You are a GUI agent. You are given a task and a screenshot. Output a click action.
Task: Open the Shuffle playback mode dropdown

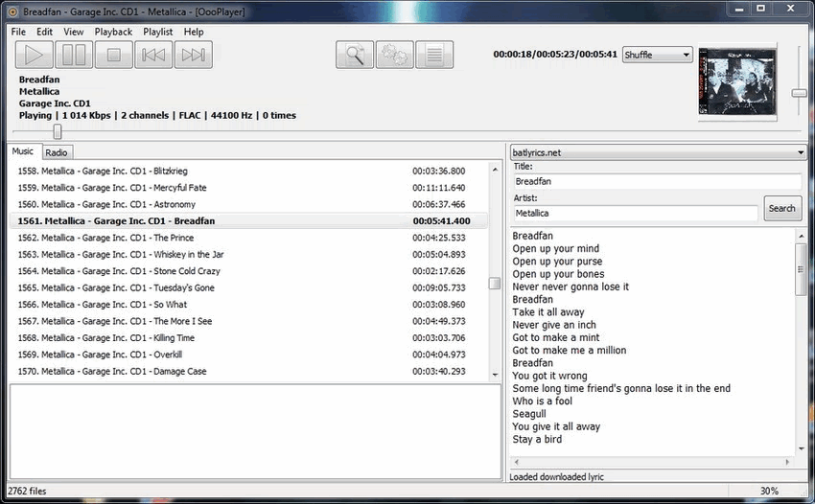tap(658, 55)
